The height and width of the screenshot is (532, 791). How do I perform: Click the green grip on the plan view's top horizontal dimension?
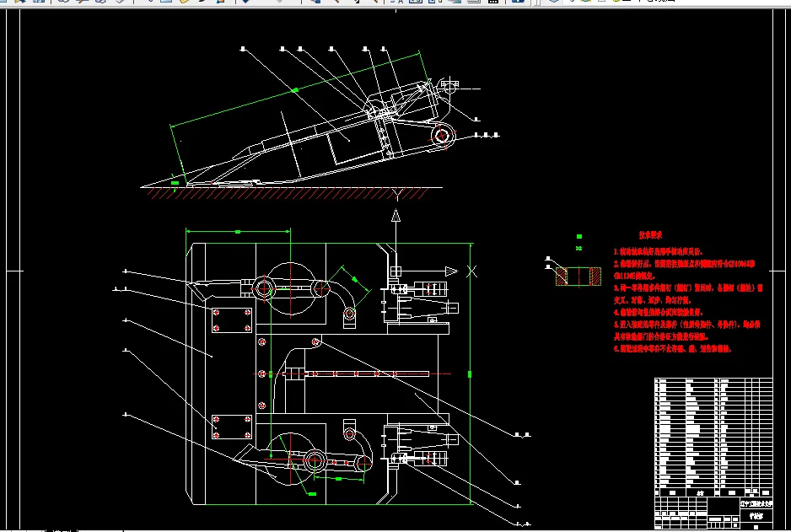[238, 232]
